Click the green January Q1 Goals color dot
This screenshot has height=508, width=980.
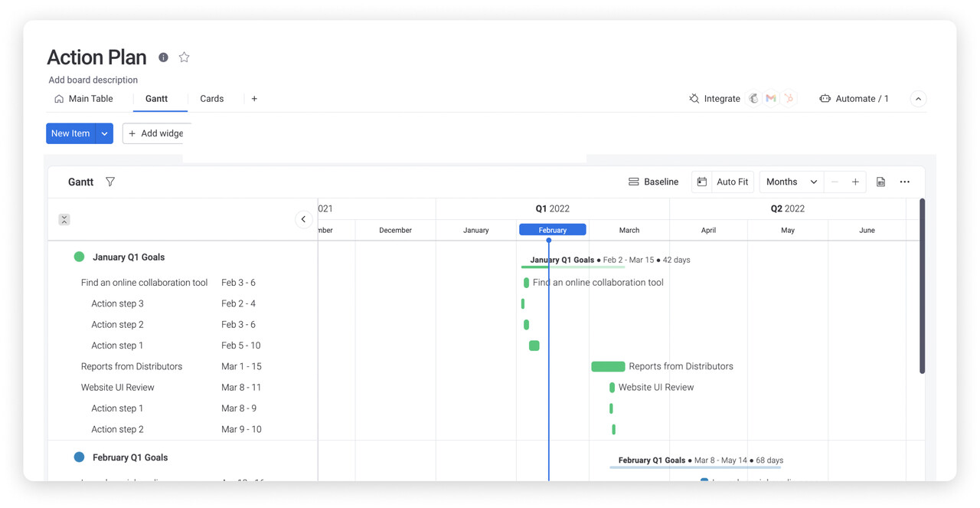click(79, 257)
